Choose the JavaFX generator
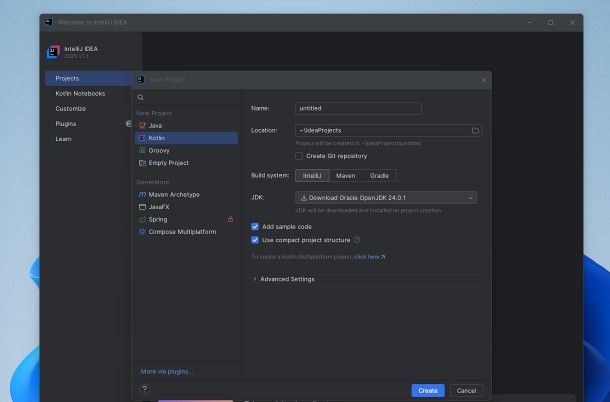This screenshot has width=610, height=402. (x=158, y=207)
